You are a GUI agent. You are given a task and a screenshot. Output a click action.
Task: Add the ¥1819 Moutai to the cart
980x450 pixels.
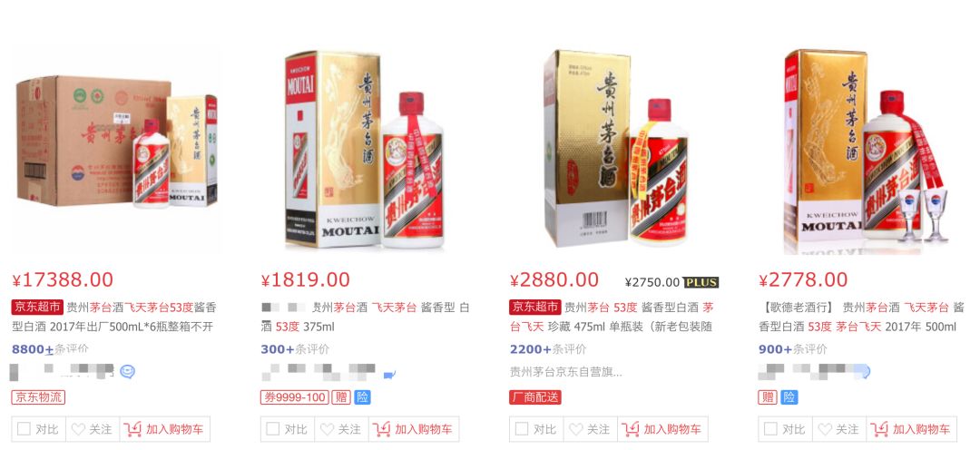pyautogui.click(x=413, y=429)
